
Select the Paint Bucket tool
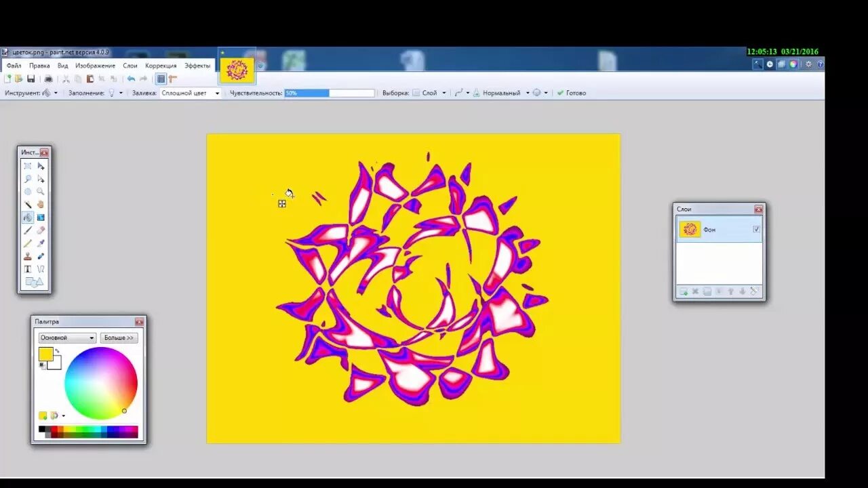[x=28, y=218]
